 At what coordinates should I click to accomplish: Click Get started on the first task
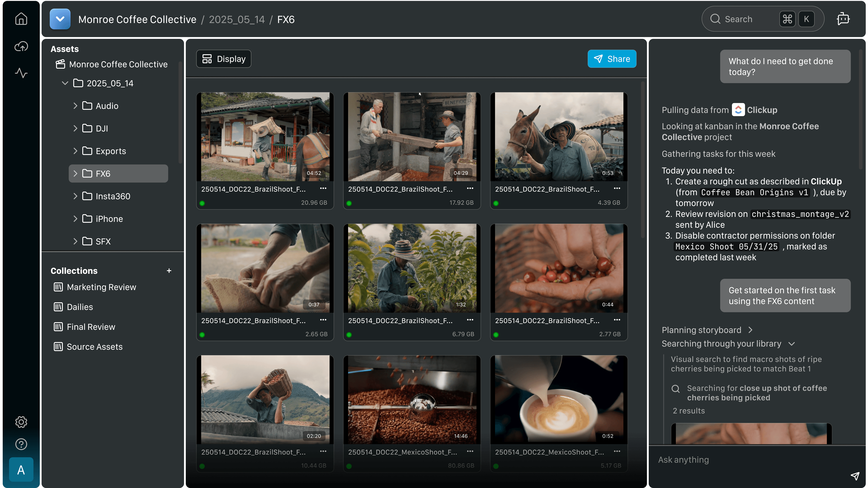point(785,295)
